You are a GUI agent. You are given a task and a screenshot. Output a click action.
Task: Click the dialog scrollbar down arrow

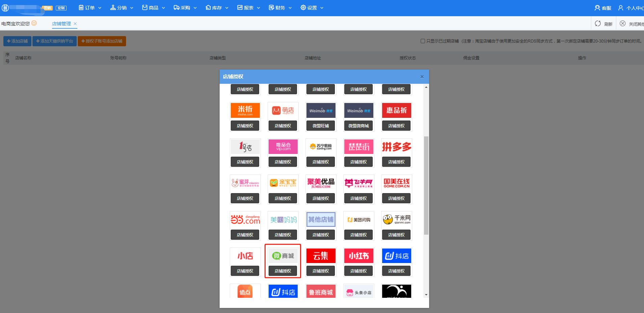(x=426, y=295)
